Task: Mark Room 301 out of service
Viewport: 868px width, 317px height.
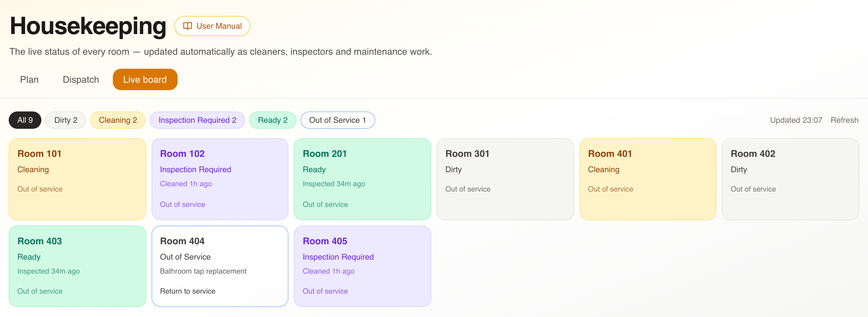Action: pyautogui.click(x=468, y=189)
